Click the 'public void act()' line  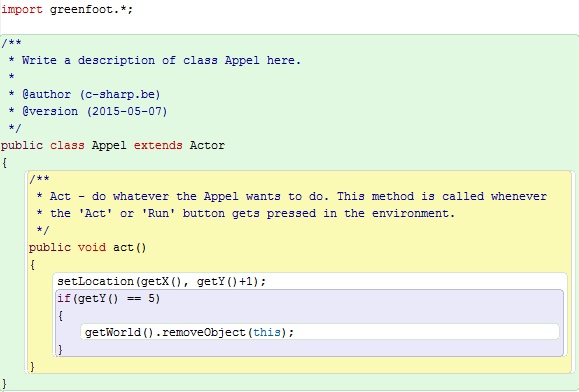[88, 247]
